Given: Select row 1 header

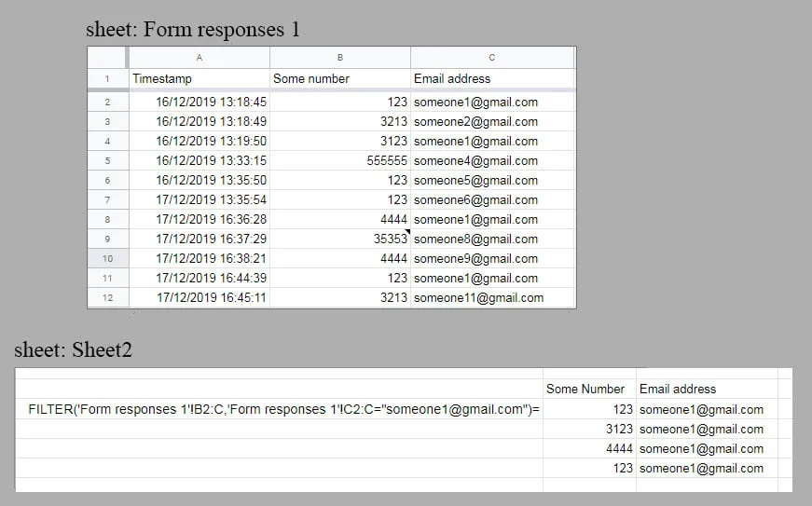Looking at the screenshot, I should coord(107,78).
